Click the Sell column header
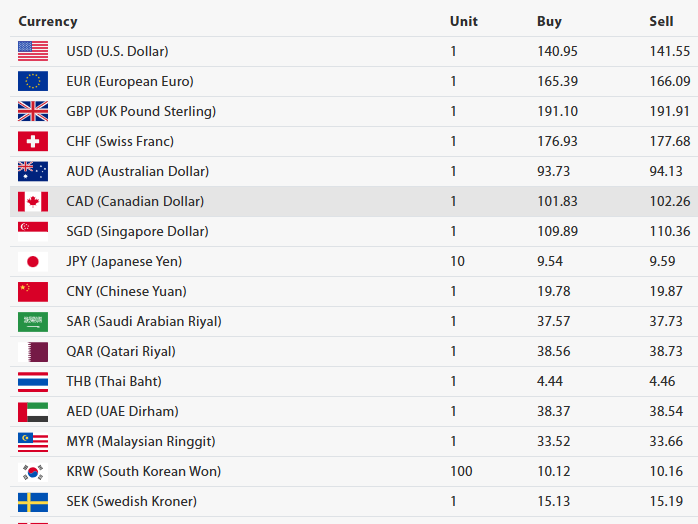This screenshot has height=524, width=698. [x=661, y=21]
